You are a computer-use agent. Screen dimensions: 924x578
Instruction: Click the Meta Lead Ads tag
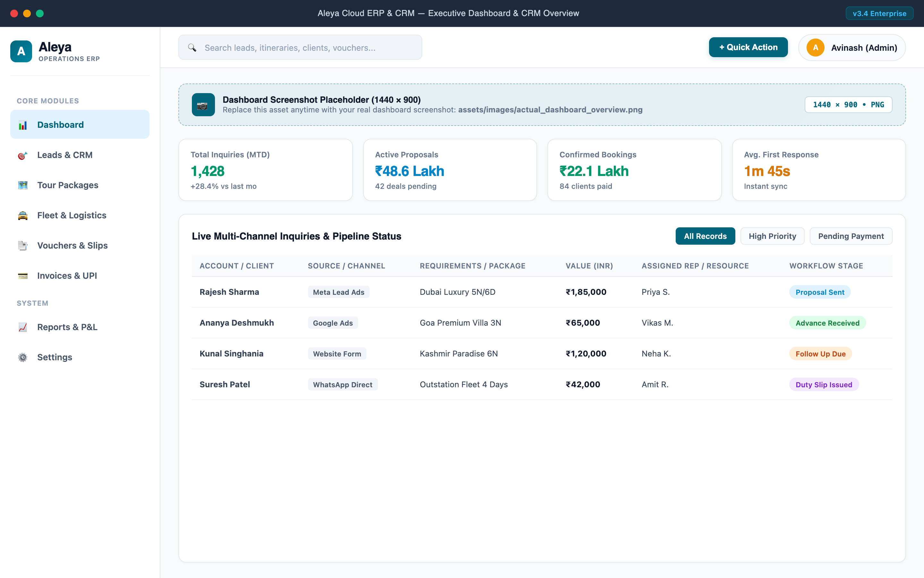click(339, 292)
